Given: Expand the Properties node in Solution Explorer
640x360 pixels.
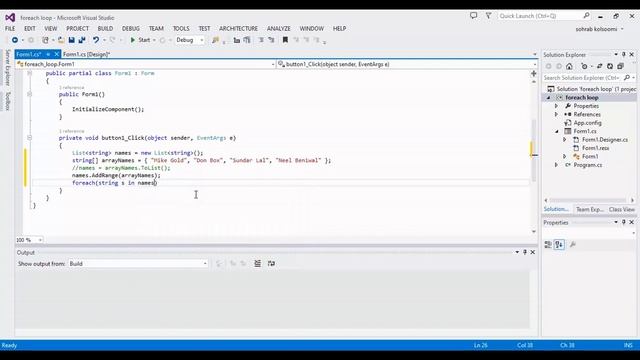Looking at the screenshot, I should pyautogui.click(x=556, y=106).
